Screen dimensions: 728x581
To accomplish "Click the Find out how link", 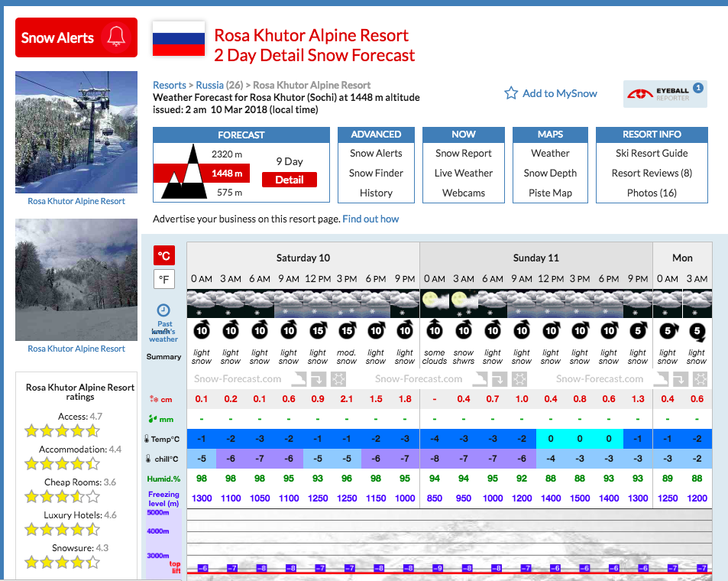I will click(370, 219).
